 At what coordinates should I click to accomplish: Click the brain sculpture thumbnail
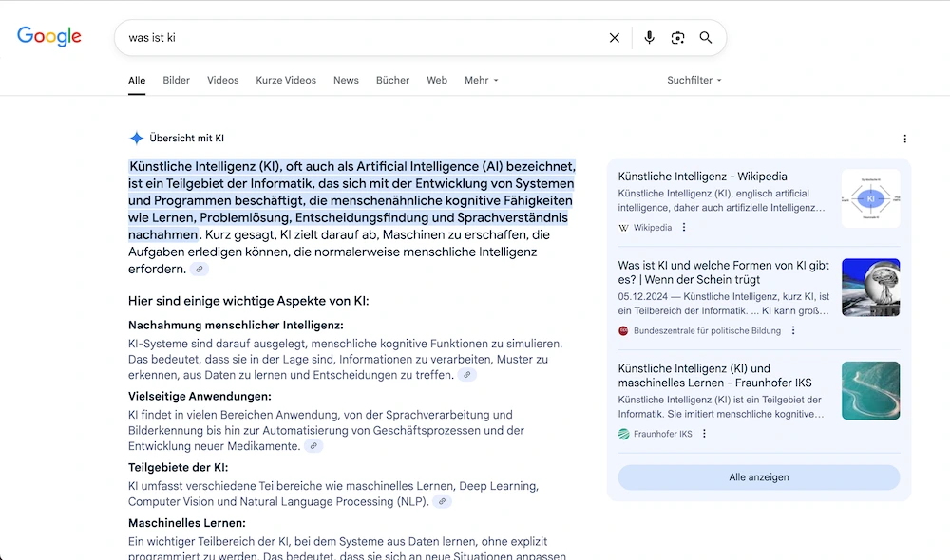[x=870, y=288]
